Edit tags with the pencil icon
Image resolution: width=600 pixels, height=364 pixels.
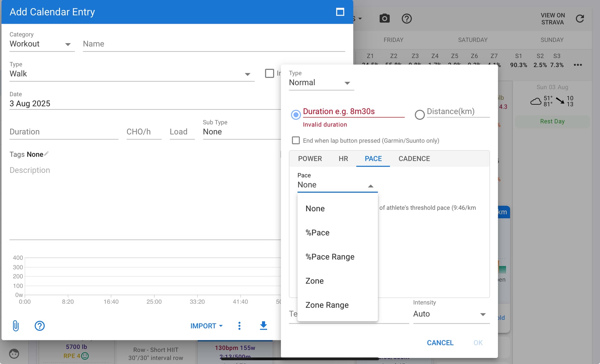[46, 154]
